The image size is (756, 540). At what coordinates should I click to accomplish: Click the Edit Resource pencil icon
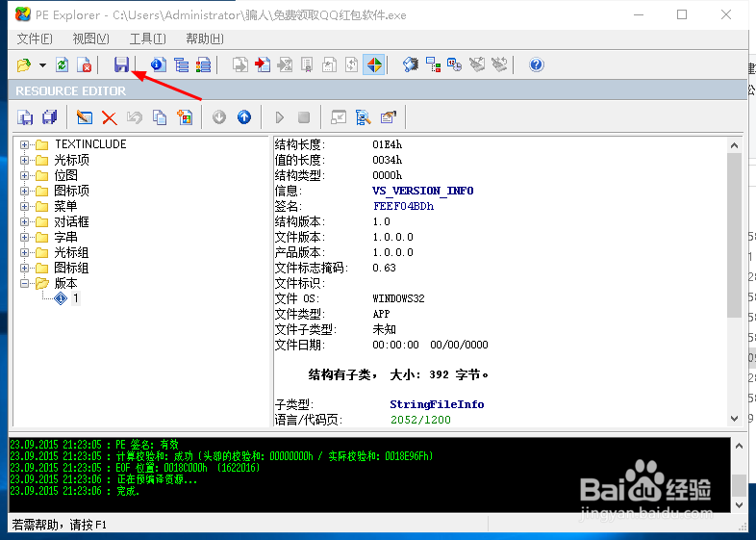point(85,117)
